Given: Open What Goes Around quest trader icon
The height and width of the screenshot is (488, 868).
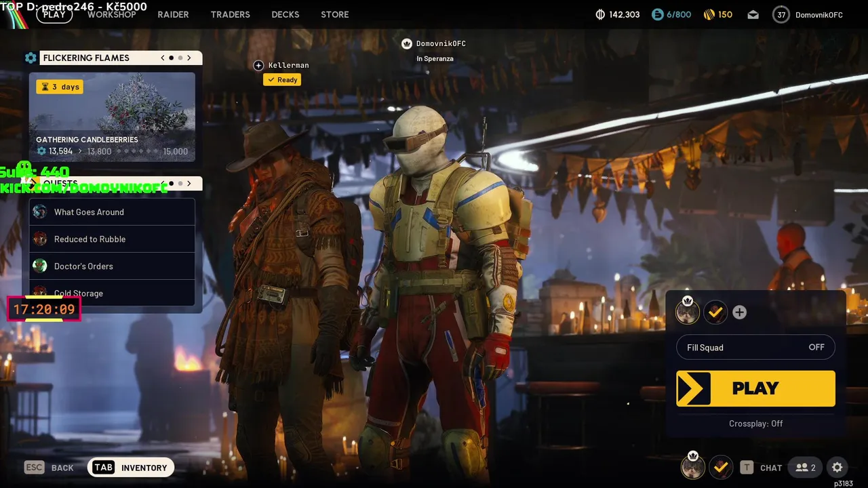Looking at the screenshot, I should coord(40,212).
